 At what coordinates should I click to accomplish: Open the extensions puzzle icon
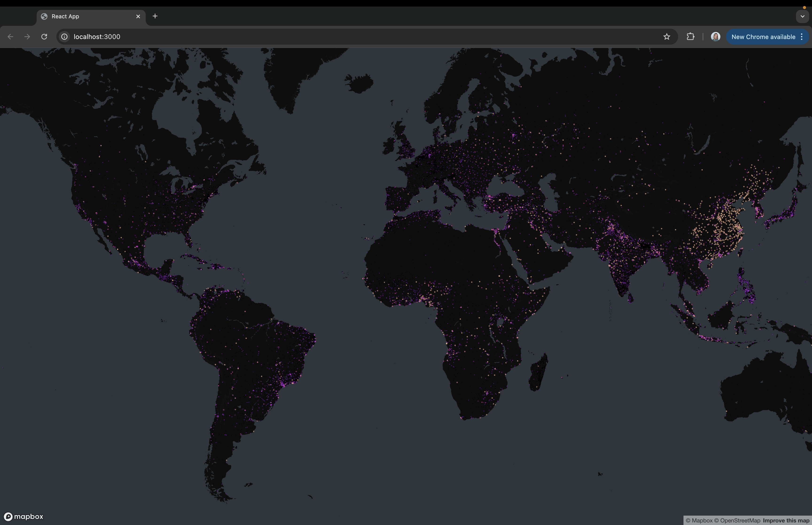(690, 36)
